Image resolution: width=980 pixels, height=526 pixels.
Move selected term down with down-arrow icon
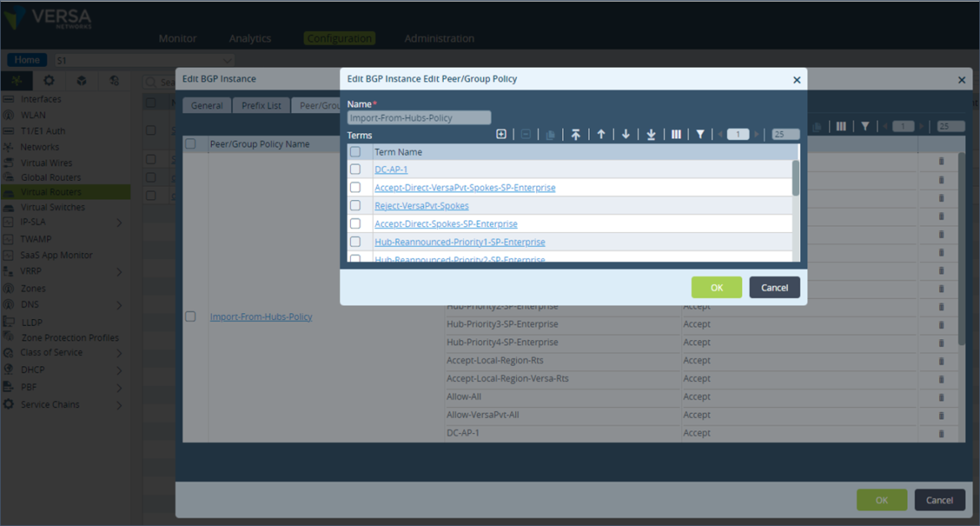pyautogui.click(x=627, y=133)
